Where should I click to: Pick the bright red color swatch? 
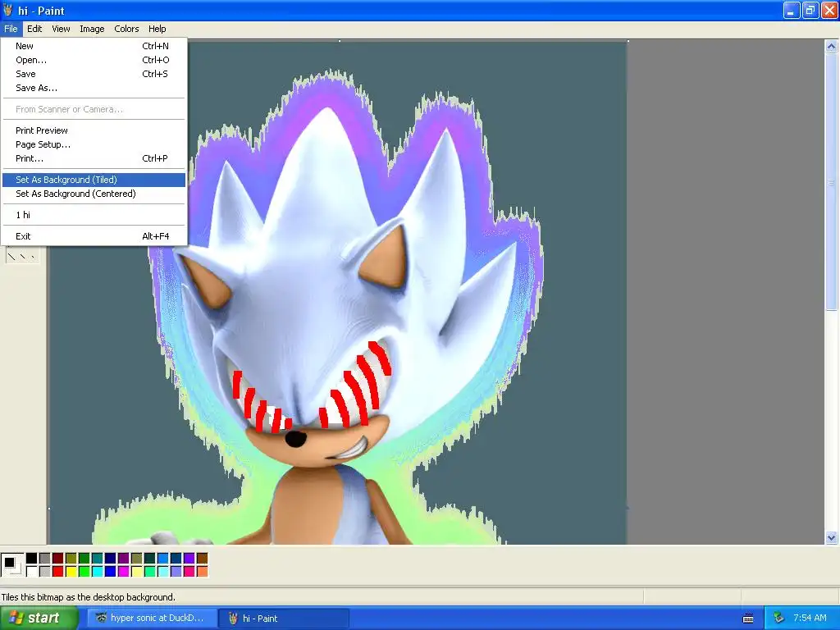coord(58,572)
